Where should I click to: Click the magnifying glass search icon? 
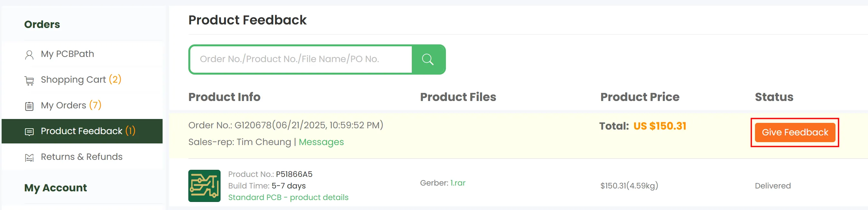point(428,59)
